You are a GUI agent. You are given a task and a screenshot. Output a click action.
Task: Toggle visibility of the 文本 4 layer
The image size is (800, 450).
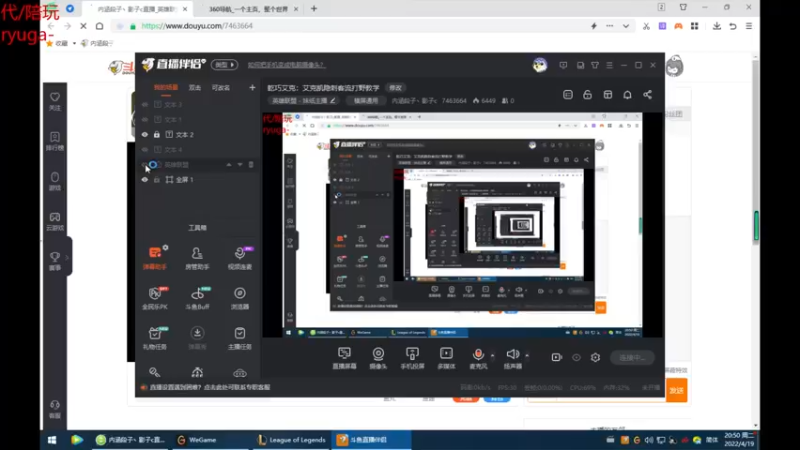(145, 149)
